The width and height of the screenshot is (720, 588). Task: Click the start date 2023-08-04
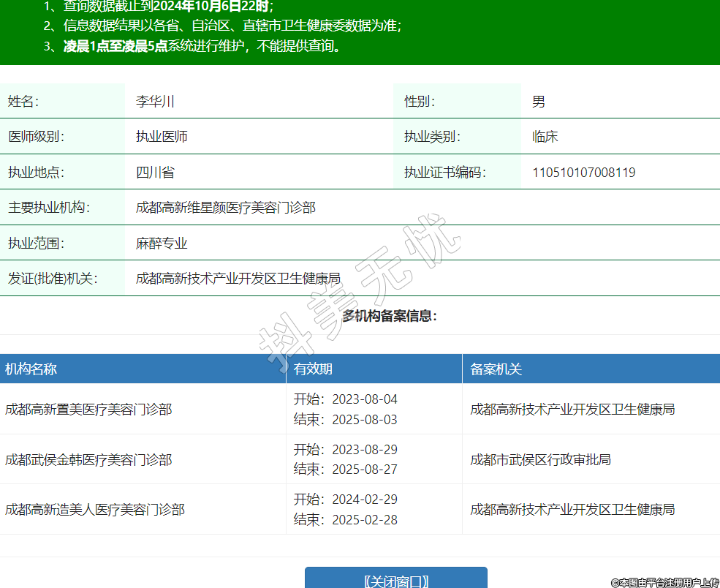click(x=364, y=399)
